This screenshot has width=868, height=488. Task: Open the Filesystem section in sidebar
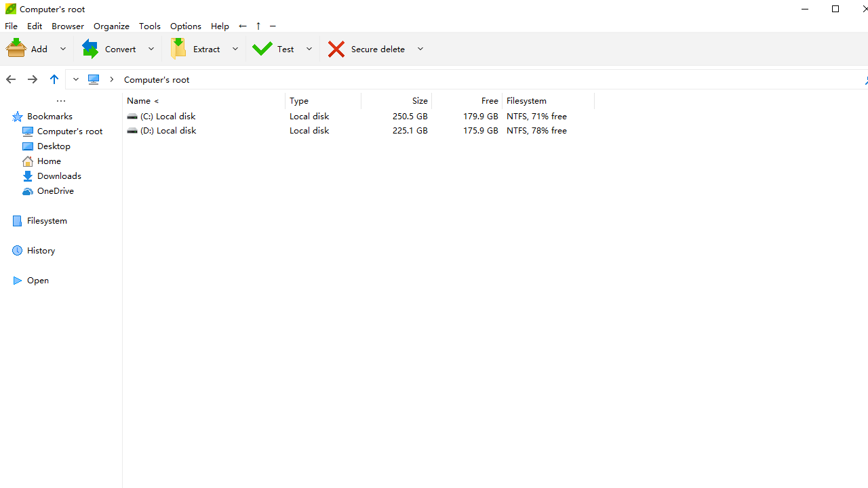47,221
